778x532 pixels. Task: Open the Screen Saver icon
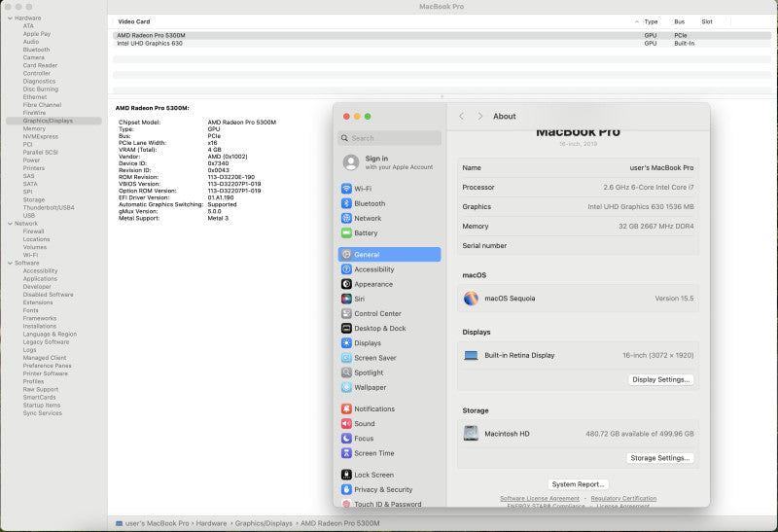pos(346,358)
